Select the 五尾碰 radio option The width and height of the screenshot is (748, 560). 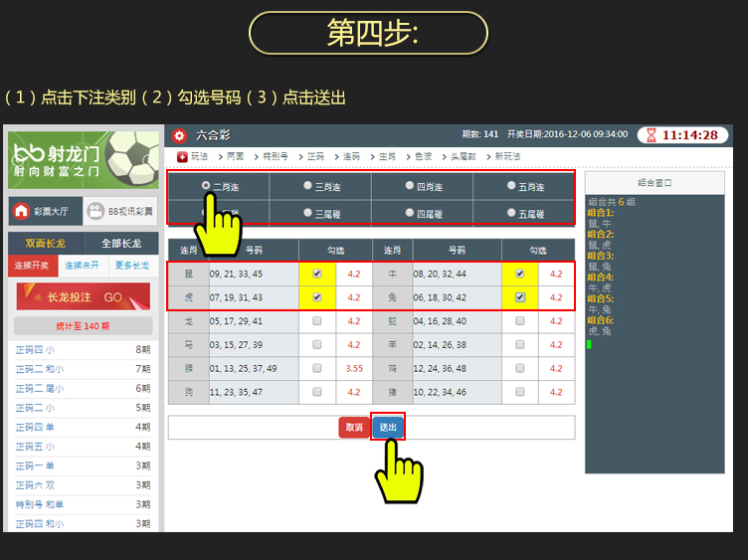point(511,212)
